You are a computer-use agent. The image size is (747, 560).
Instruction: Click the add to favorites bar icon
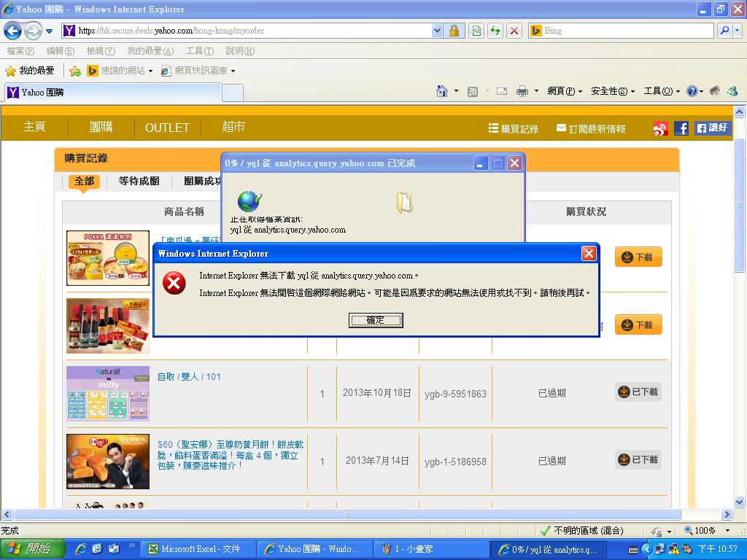coord(75,71)
